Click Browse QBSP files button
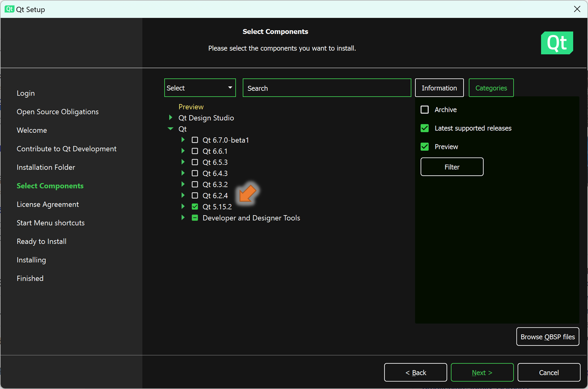Screen dimensions: 588x389 pyautogui.click(x=547, y=336)
